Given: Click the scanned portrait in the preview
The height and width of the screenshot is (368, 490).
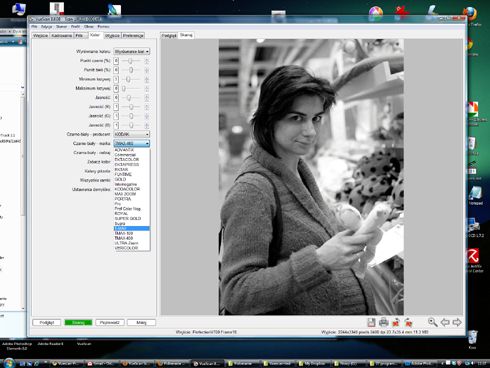Looking at the screenshot, I should [311, 177].
